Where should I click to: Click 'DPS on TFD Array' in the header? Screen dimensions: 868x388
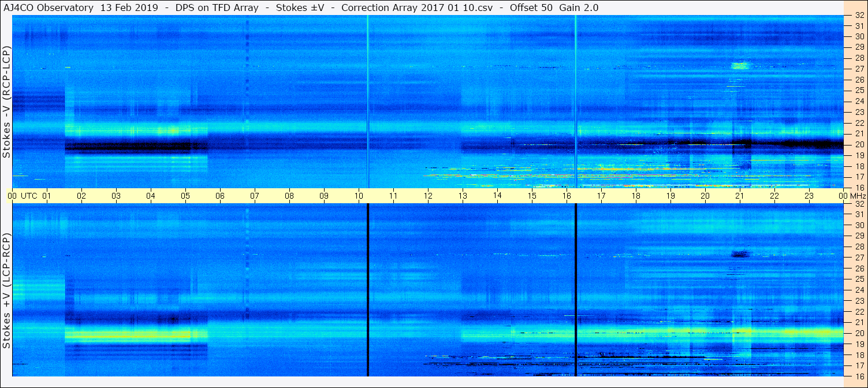coord(217,8)
